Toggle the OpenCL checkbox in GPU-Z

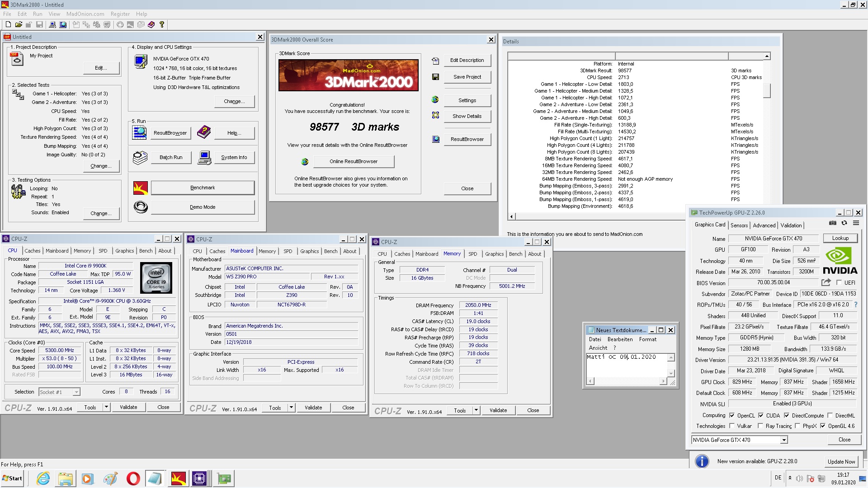click(x=732, y=415)
